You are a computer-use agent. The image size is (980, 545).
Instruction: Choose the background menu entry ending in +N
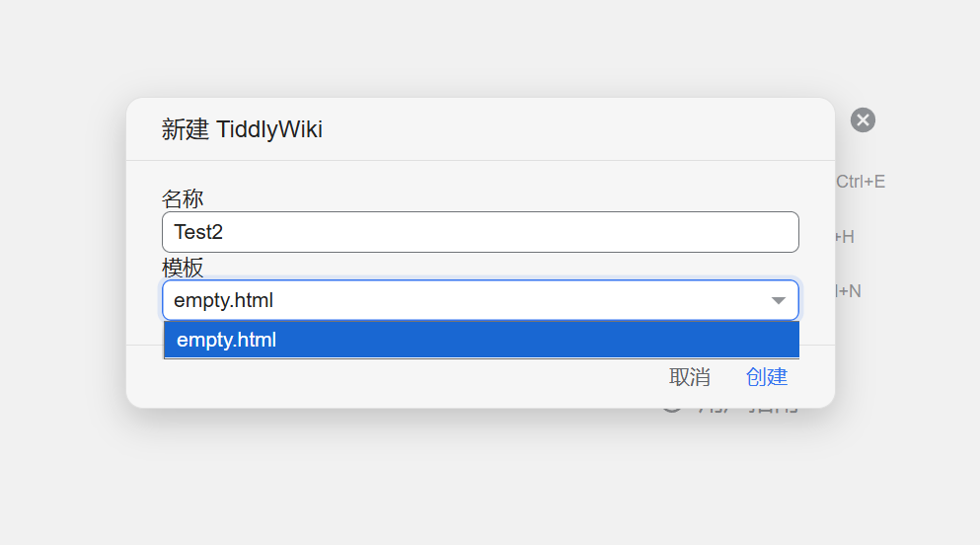point(849,291)
